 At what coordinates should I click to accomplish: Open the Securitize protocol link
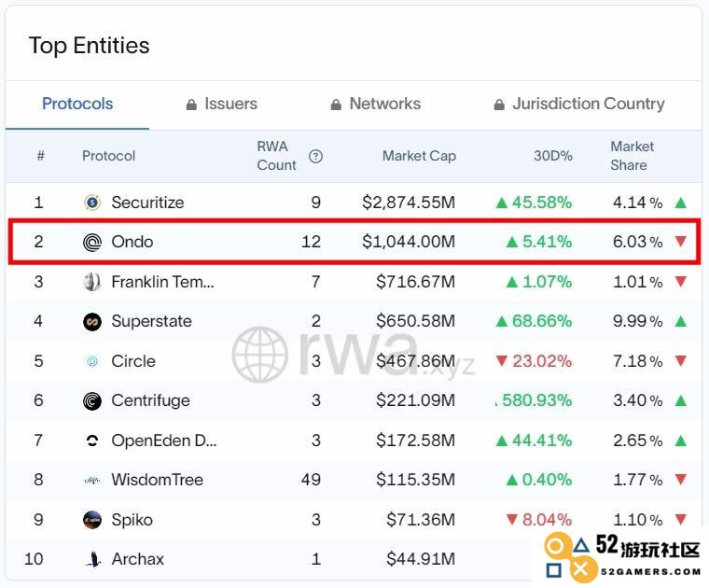(147, 203)
